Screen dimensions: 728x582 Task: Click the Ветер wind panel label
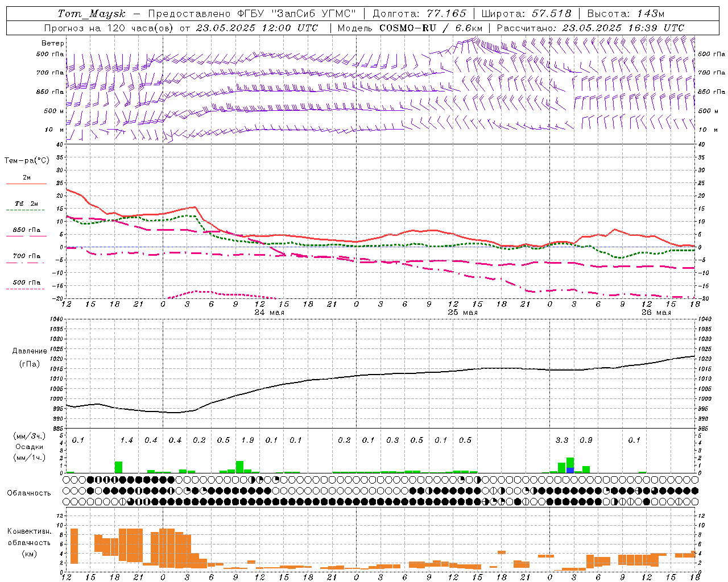53,43
